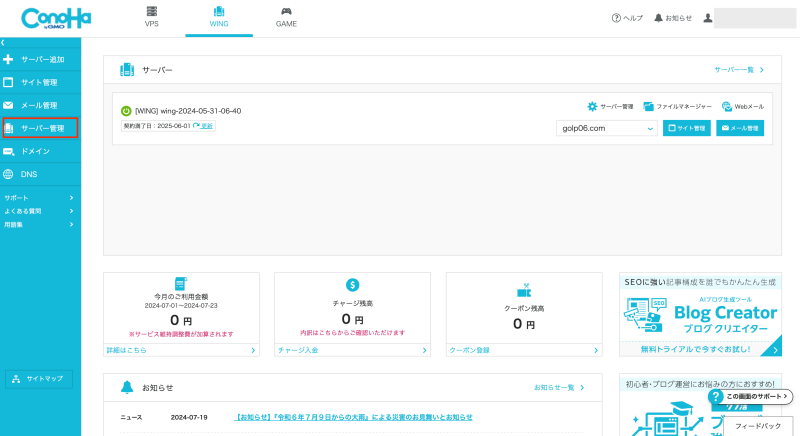The height and width of the screenshot is (436, 800).
Task: Click the green power status icon for WING server
Action: (126, 111)
